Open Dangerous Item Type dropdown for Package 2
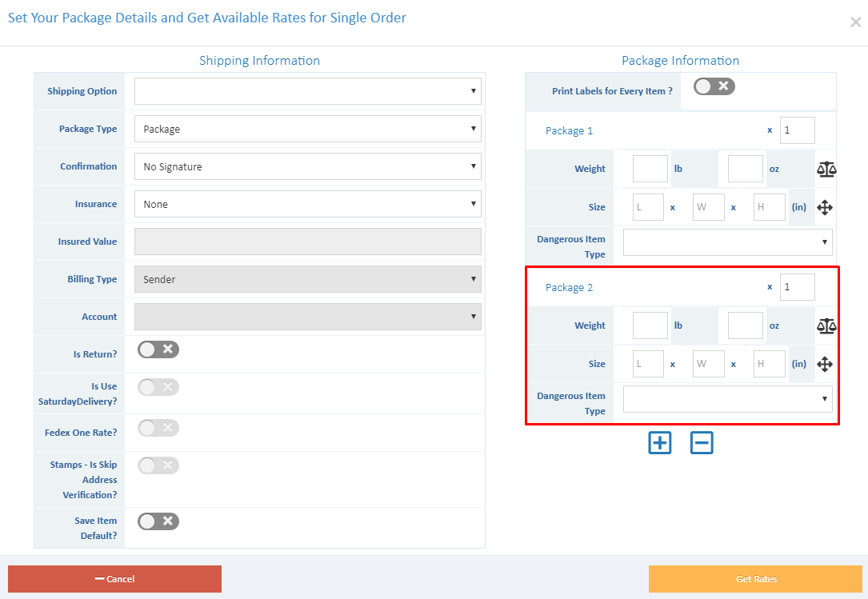Screen dimensions: 868x599 coord(726,398)
